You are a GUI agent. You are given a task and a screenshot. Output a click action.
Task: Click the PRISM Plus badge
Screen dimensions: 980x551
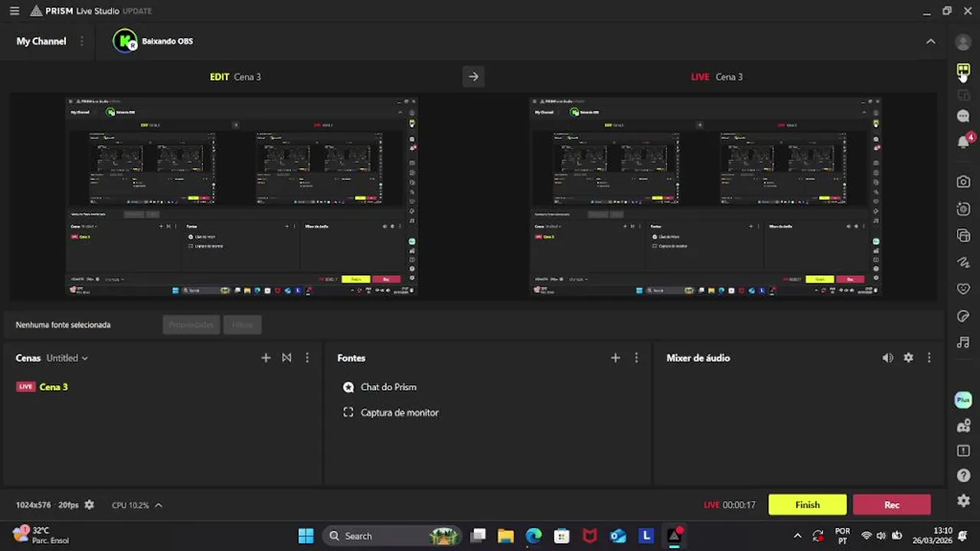point(963,400)
